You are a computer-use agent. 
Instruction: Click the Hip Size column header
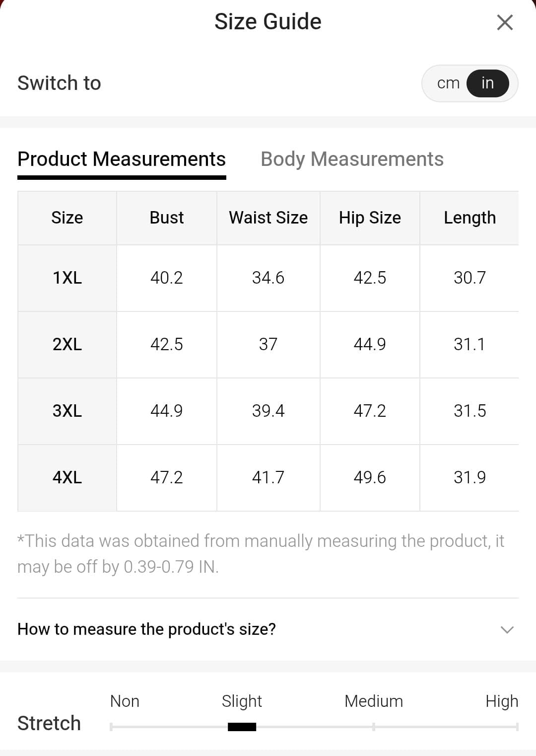370,218
